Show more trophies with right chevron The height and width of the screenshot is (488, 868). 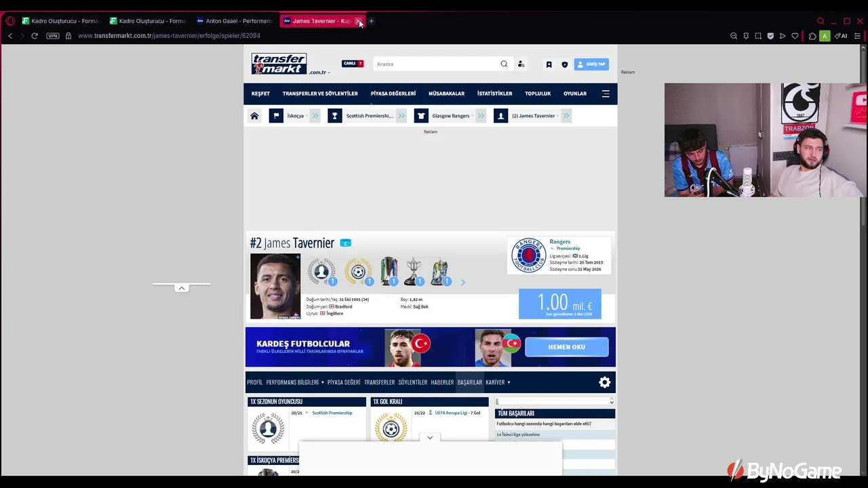pyautogui.click(x=463, y=282)
